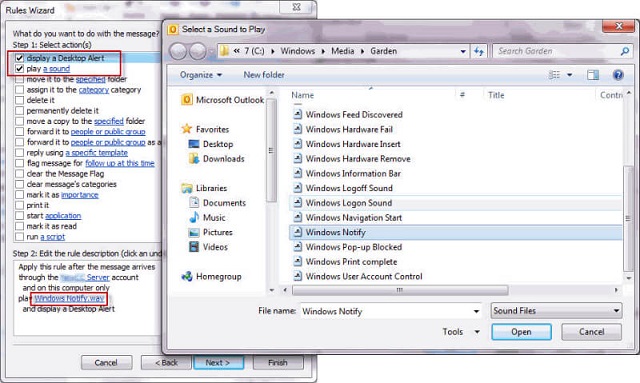Screen dimensions: 640x383
Task: Click the sound file icon for Windows Hardware Fail
Action: [x=298, y=129]
